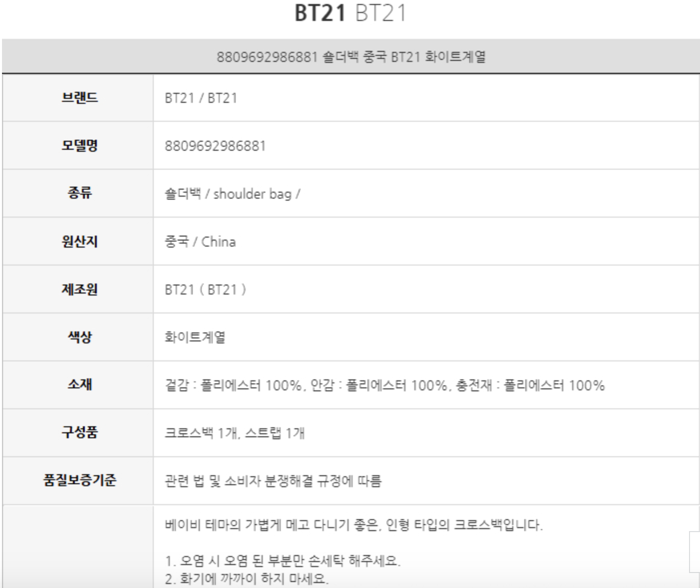Click the 모델명 row label
Screen dimensions: 700x588
pos(79,145)
